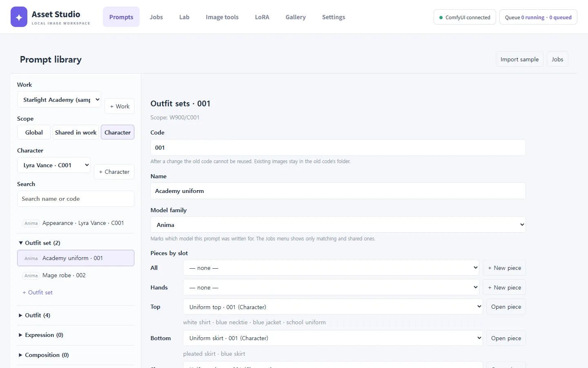Click the + Outfit set link
588x368 pixels.
[38, 292]
